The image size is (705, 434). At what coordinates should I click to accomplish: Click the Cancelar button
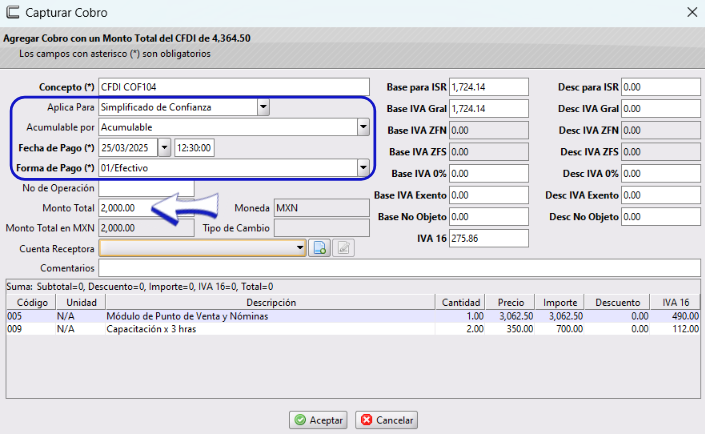point(387,420)
